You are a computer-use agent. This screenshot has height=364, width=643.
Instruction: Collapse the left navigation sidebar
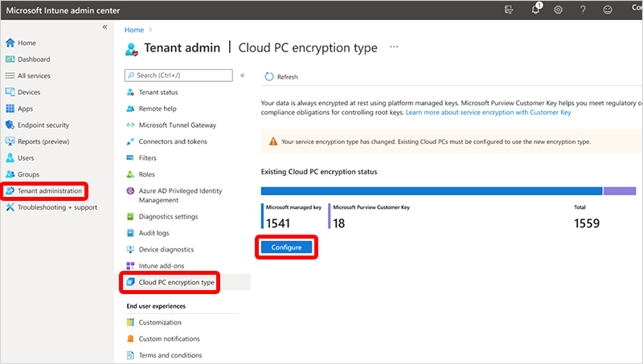pyautogui.click(x=104, y=27)
